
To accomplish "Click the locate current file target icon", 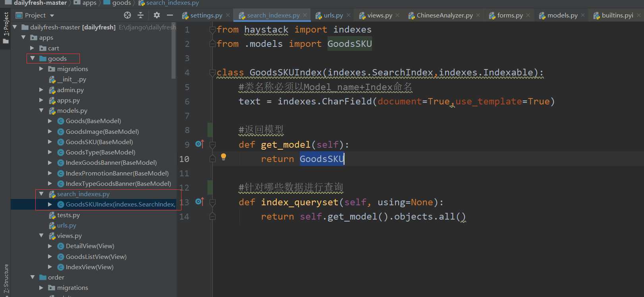I will coord(127,15).
